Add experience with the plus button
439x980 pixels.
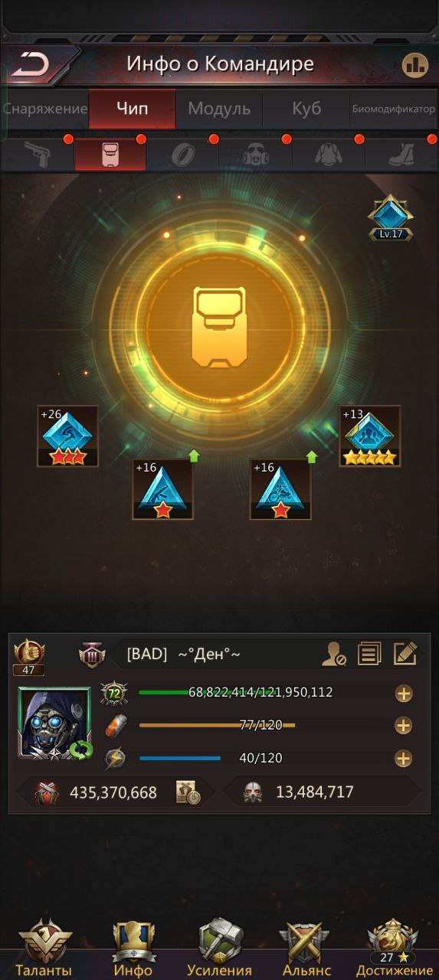point(404,694)
